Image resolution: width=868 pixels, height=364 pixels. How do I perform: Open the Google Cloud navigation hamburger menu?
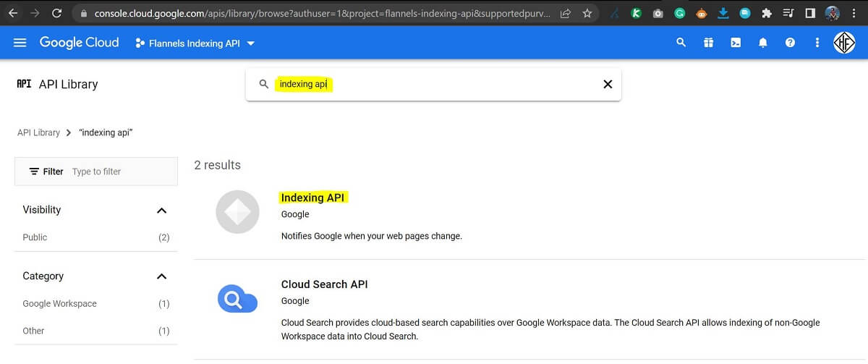(x=20, y=43)
